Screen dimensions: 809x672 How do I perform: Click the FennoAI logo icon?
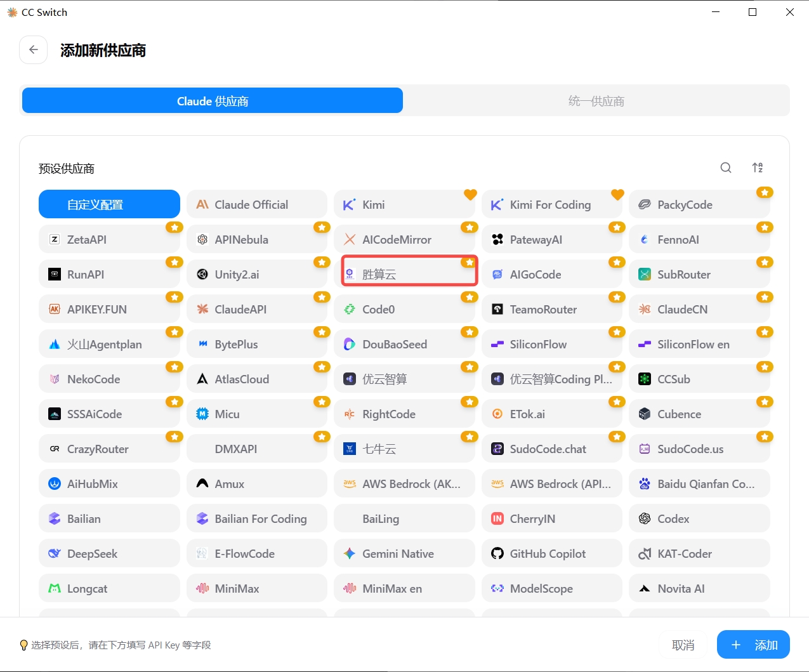click(x=645, y=239)
